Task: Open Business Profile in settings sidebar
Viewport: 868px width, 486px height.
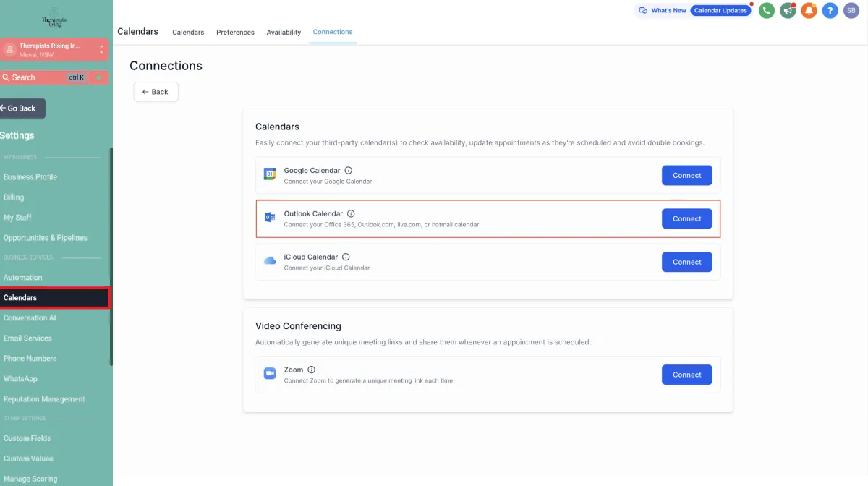Action: [x=30, y=176]
